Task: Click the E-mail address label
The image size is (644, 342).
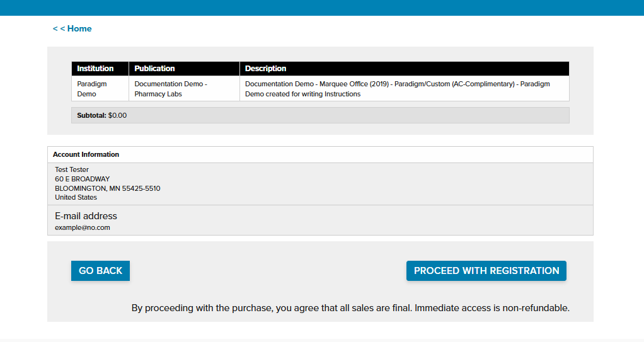Action: 86,216
